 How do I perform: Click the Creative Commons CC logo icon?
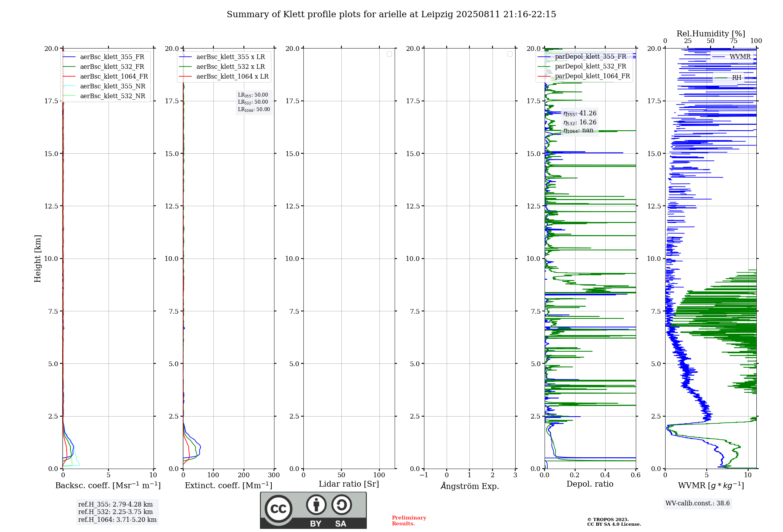tap(278, 509)
